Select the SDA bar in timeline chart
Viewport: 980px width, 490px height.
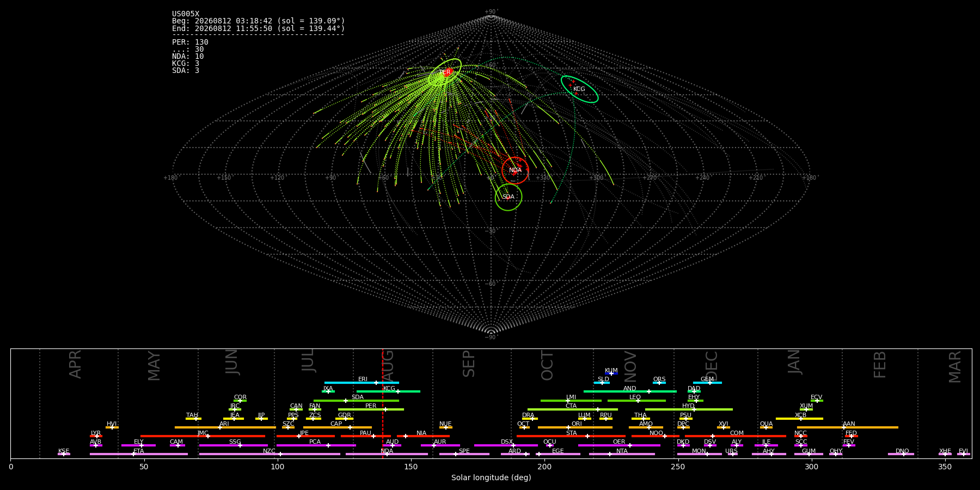[356, 401]
